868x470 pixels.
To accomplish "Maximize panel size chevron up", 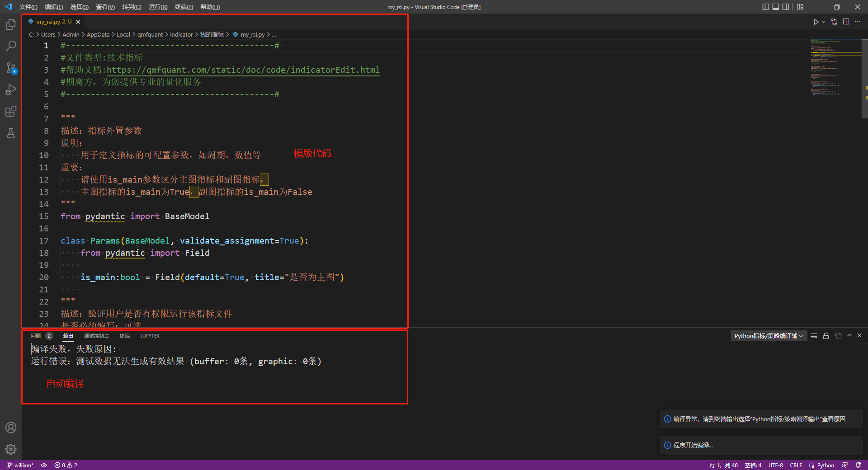I will coord(849,335).
